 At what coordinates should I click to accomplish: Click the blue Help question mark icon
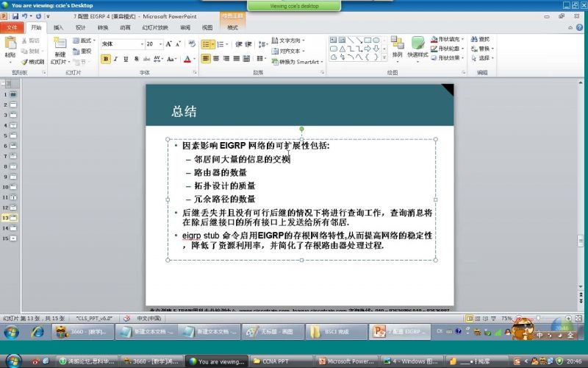[579, 27]
